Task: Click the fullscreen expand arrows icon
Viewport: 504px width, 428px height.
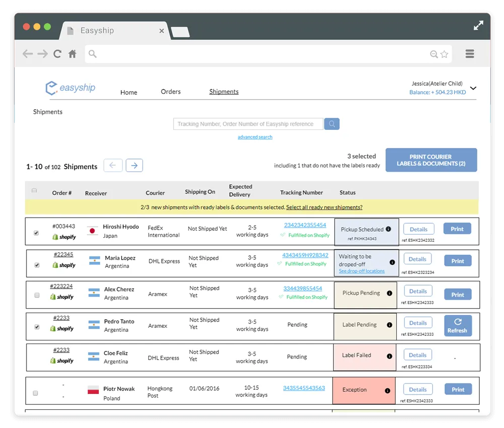Action: coord(478,25)
